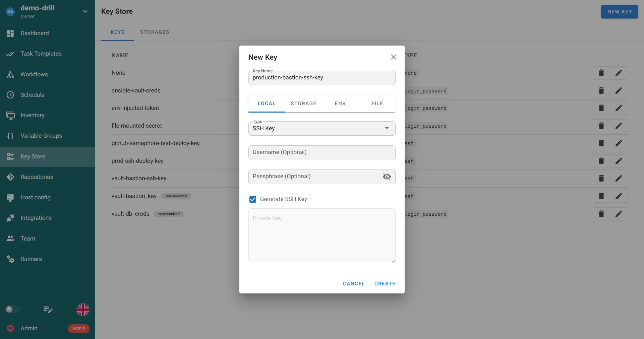The width and height of the screenshot is (644, 339).
Task: Focus the Username (Optional) field
Action: pos(322,153)
